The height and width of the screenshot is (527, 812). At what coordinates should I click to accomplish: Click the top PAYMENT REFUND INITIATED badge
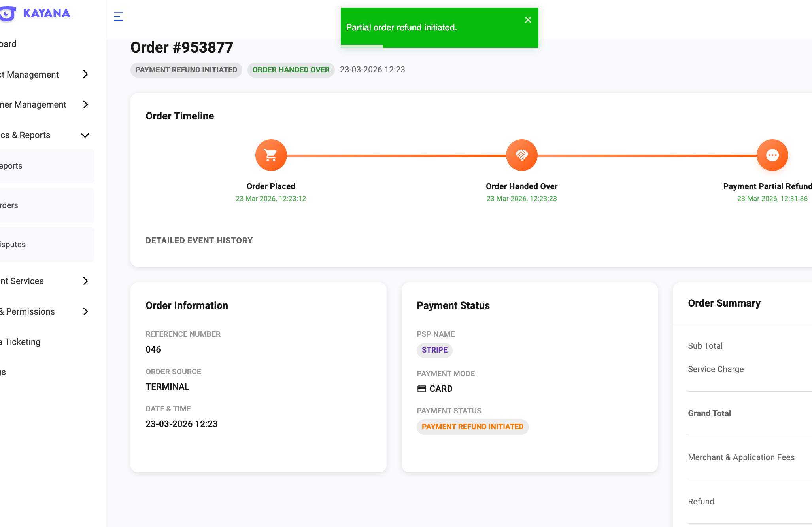(x=186, y=70)
